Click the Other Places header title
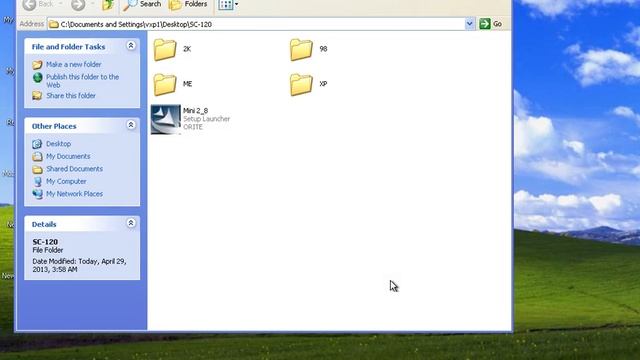Viewport: 640px width, 360px height. pos(54,127)
